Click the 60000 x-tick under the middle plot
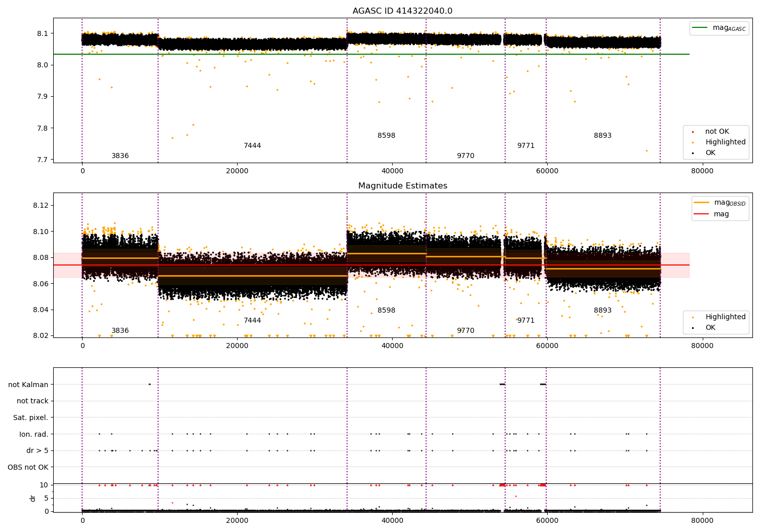This screenshot has width=760, height=532. (x=547, y=346)
